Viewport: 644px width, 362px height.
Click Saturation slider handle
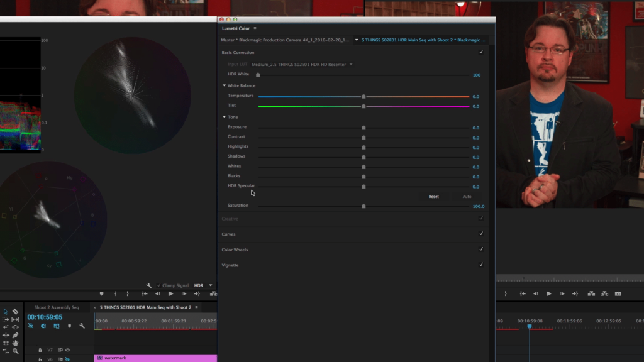364,206
